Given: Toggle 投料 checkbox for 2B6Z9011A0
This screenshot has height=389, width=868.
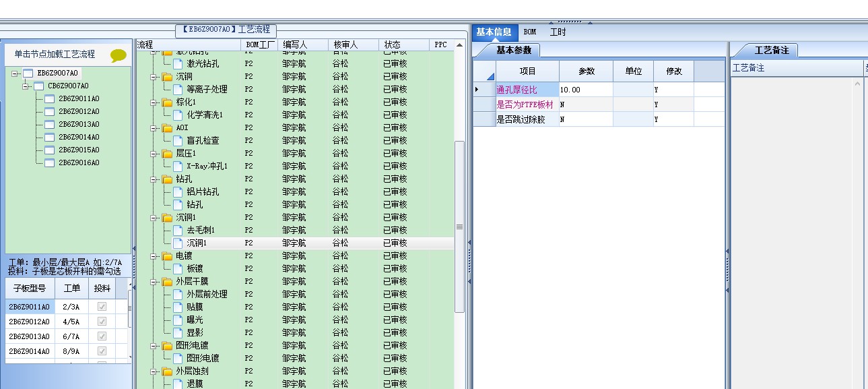Looking at the screenshot, I should click(x=102, y=307).
